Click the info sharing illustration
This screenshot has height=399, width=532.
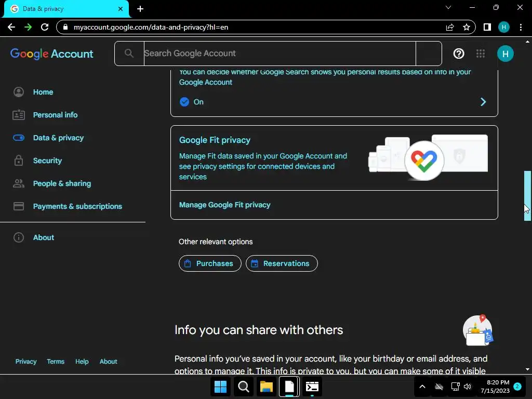pyautogui.click(x=478, y=330)
